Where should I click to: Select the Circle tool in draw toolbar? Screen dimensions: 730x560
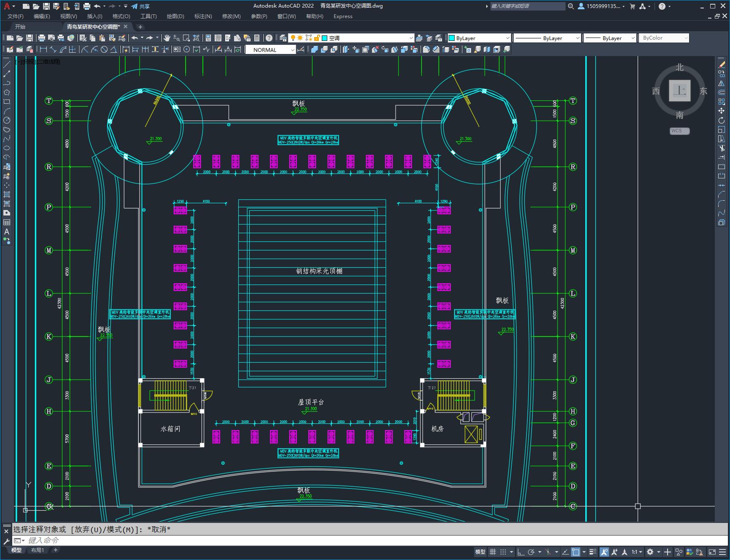point(7,120)
